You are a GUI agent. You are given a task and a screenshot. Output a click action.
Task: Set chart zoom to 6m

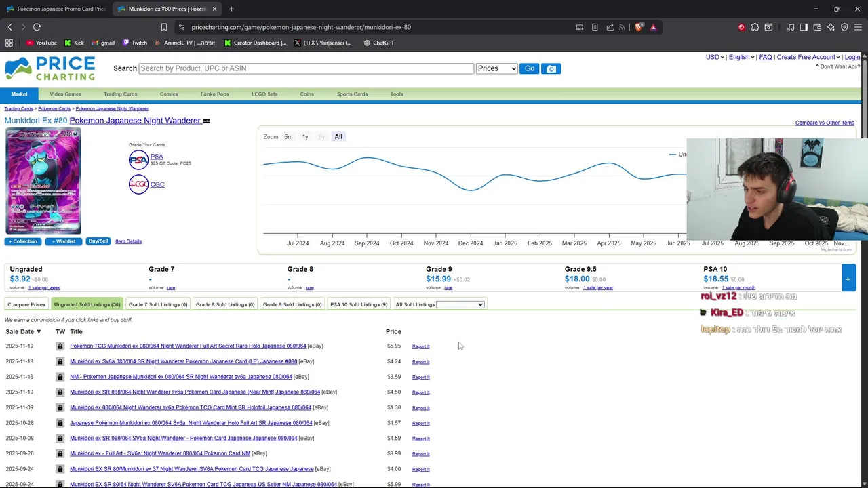[x=288, y=136]
